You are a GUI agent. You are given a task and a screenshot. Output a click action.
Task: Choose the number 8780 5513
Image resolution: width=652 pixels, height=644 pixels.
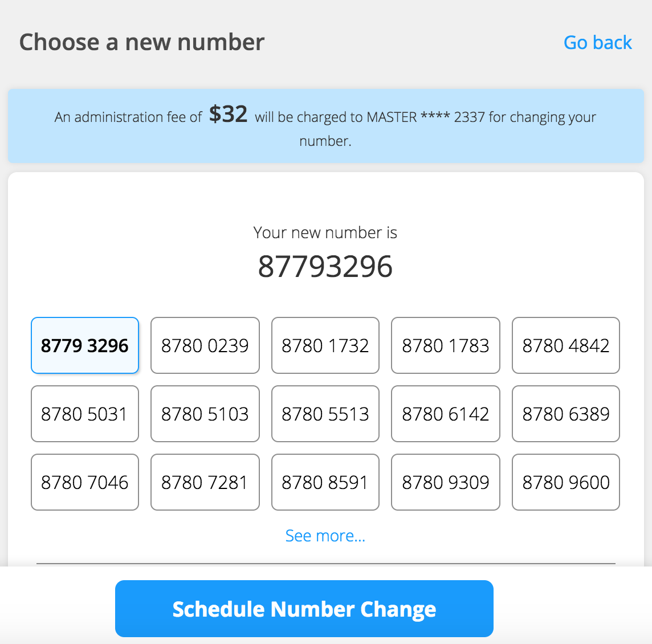coord(325,414)
